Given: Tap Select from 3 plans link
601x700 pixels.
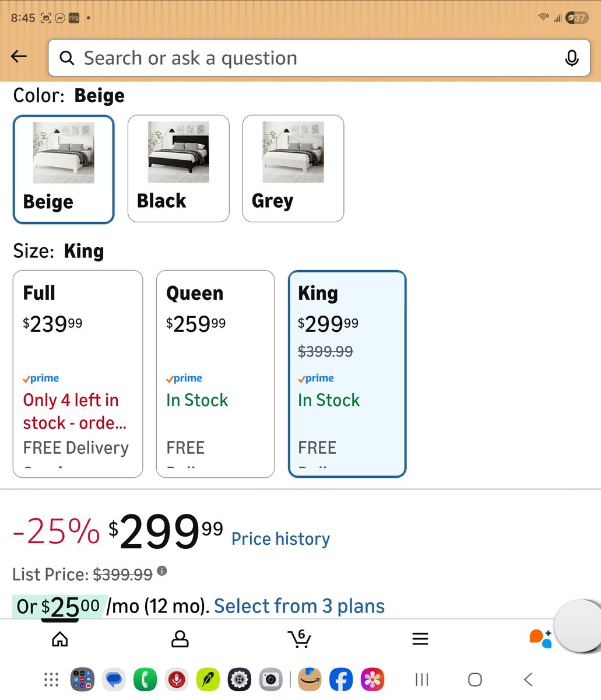Looking at the screenshot, I should [299, 606].
